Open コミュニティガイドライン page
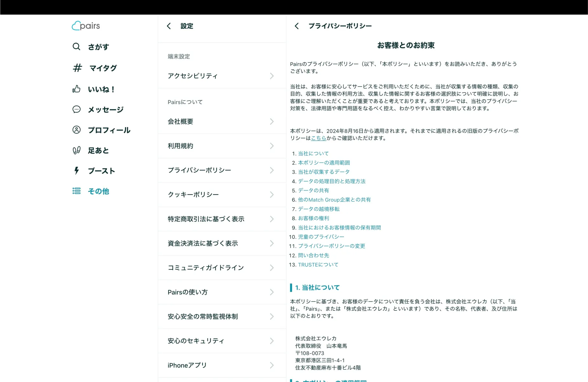 (222, 268)
